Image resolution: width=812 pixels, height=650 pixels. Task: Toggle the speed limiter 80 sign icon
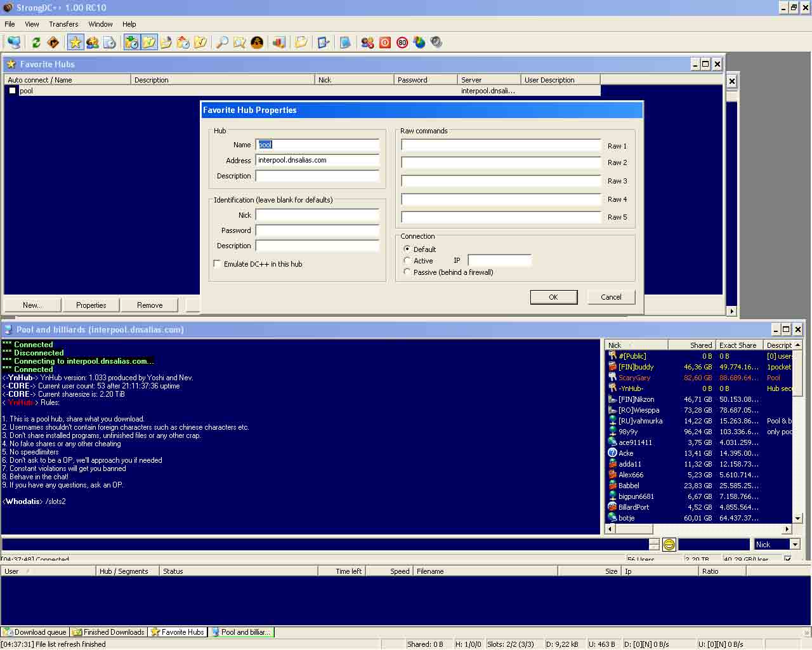(x=402, y=43)
